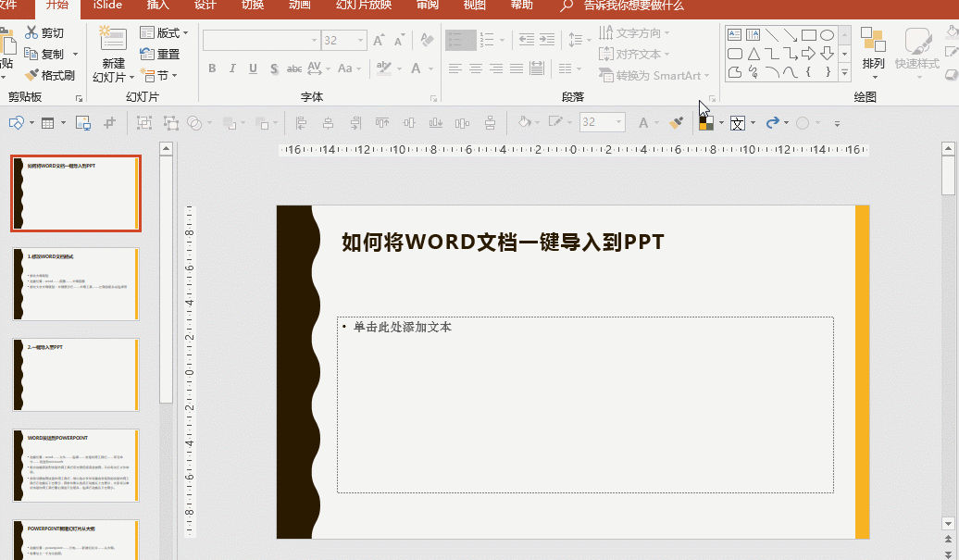Viewport: 959px width, 560px height.
Task: Click the Copy (复制) icon
Action: (x=31, y=54)
